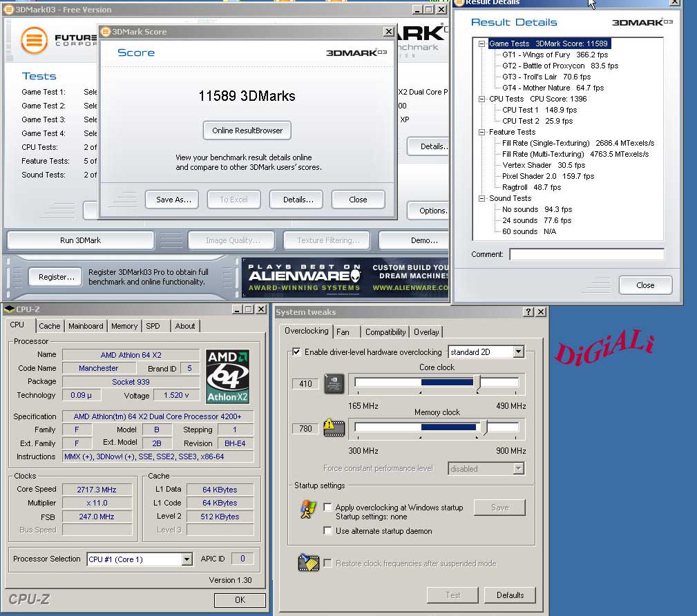Click the Core clock slider thumb
Viewport: 697px width, 616px height.
point(477,383)
